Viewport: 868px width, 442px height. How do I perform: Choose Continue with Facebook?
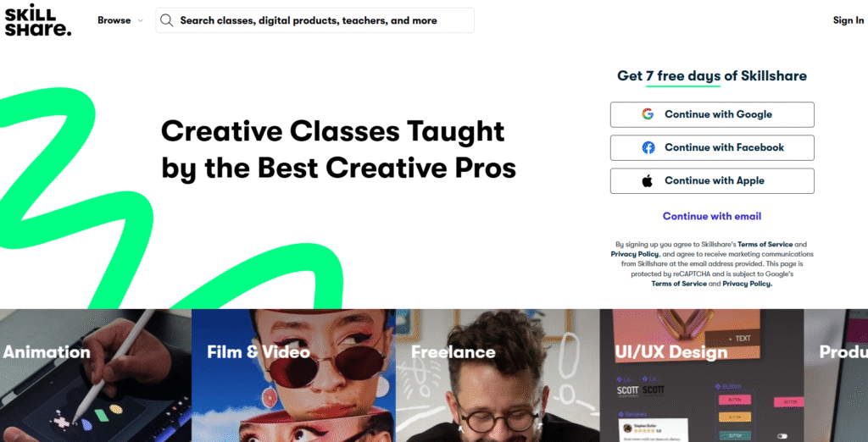[x=712, y=147]
